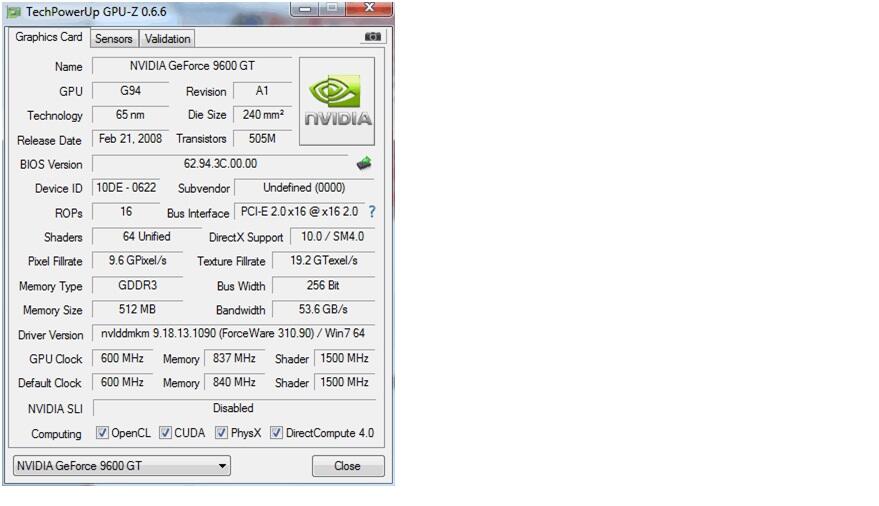879x506 pixels.
Task: Minimize the GPU-Z window
Action: [x=305, y=8]
